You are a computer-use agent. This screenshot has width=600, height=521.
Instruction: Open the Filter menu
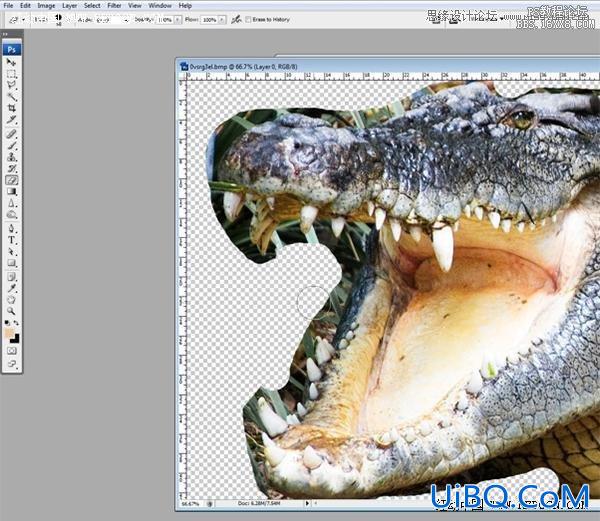pos(114,5)
